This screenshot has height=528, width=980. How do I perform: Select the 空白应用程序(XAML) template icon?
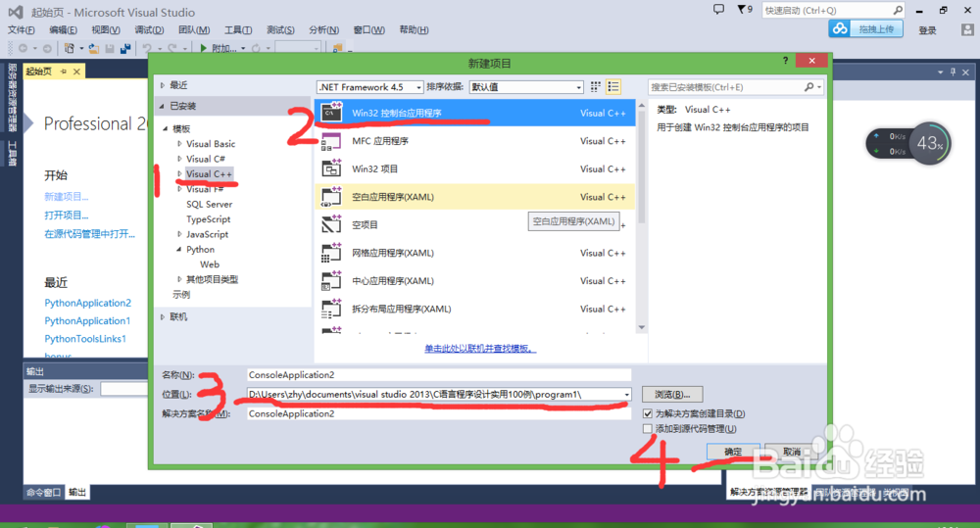(331, 197)
